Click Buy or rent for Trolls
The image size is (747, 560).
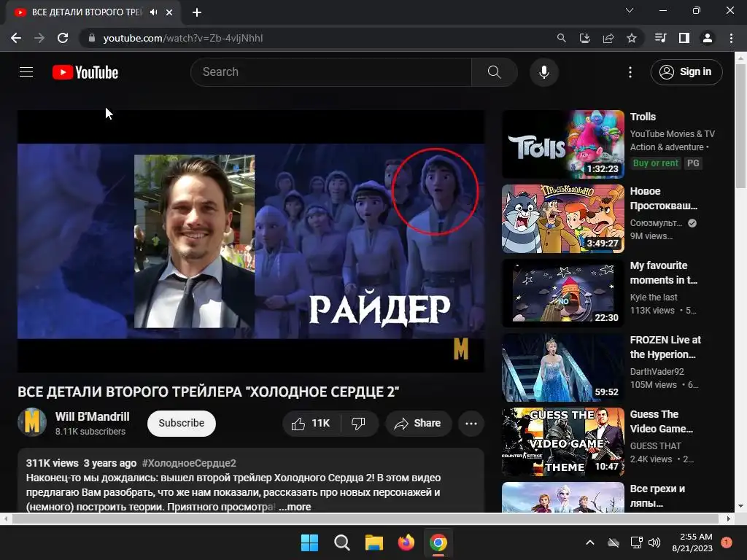[x=656, y=163]
